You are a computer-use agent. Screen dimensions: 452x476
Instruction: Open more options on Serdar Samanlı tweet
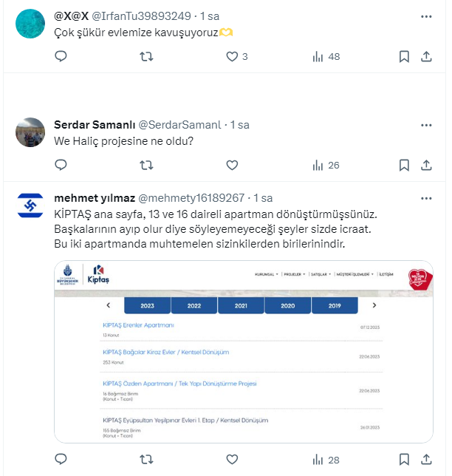tap(426, 124)
